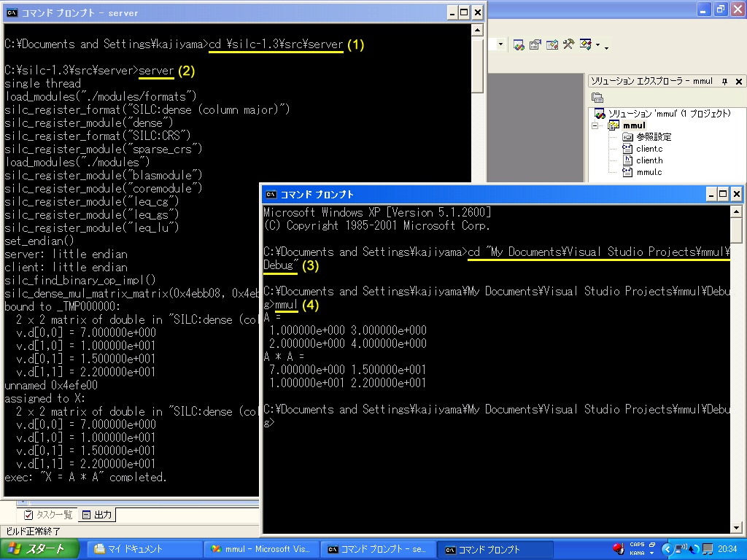This screenshot has width=747, height=560.
Task: Click the server command prompt system menu icon
Action: tap(12, 13)
